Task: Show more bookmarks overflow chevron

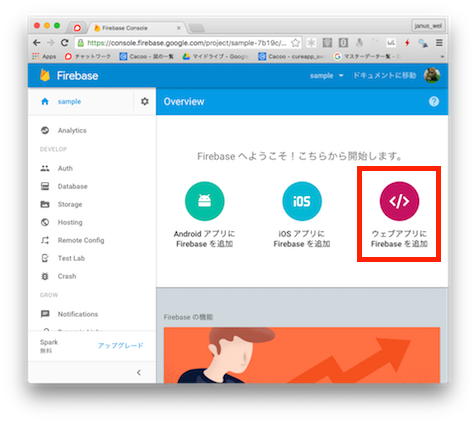Action: [x=442, y=57]
